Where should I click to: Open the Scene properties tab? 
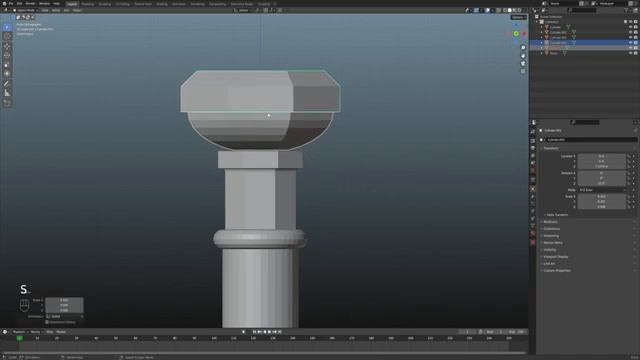coord(533,163)
